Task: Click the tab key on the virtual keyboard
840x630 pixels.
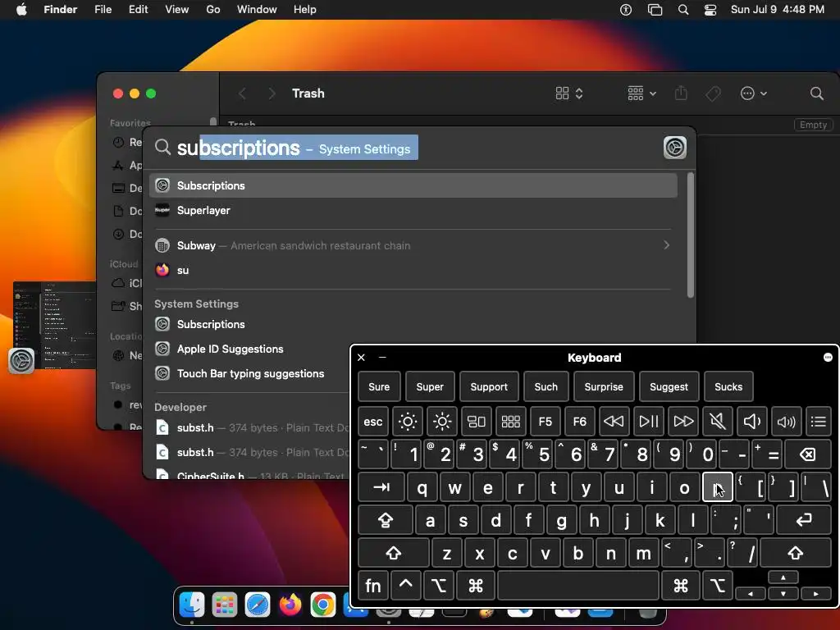Action: pyautogui.click(x=381, y=487)
